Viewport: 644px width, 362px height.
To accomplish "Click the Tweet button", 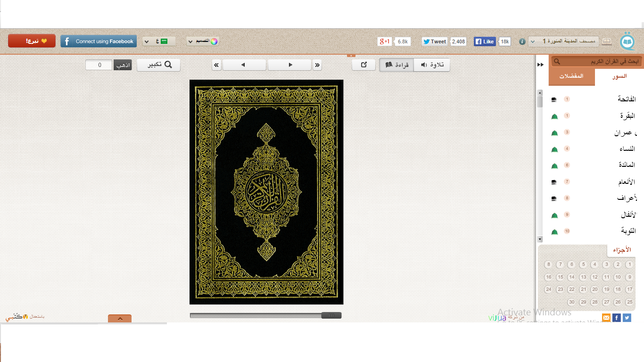I will click(x=434, y=41).
